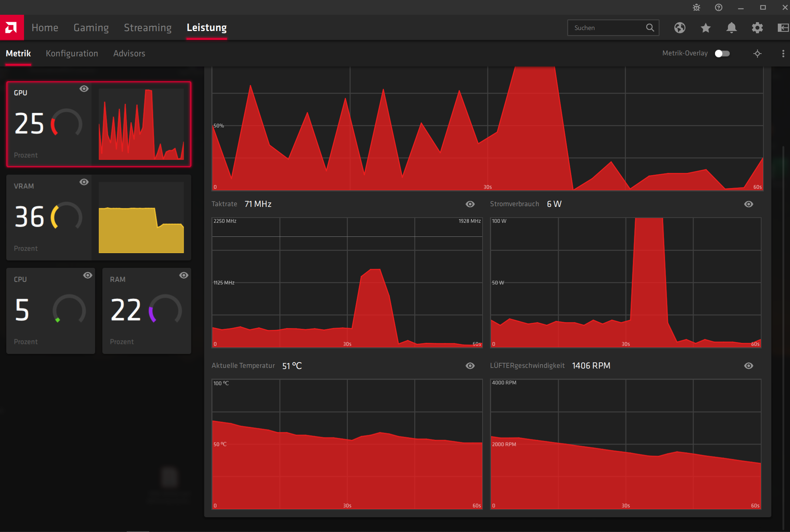The height and width of the screenshot is (532, 790).
Task: Open favorites star icon
Action: pyautogui.click(x=706, y=28)
